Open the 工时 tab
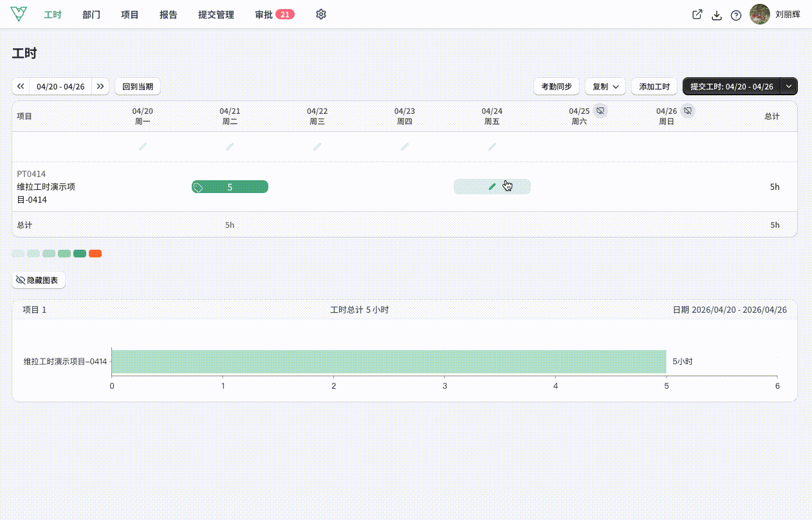 (x=53, y=14)
